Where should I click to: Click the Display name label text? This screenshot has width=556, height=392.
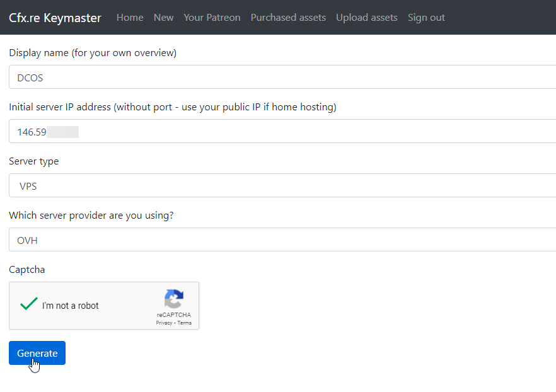(93, 53)
